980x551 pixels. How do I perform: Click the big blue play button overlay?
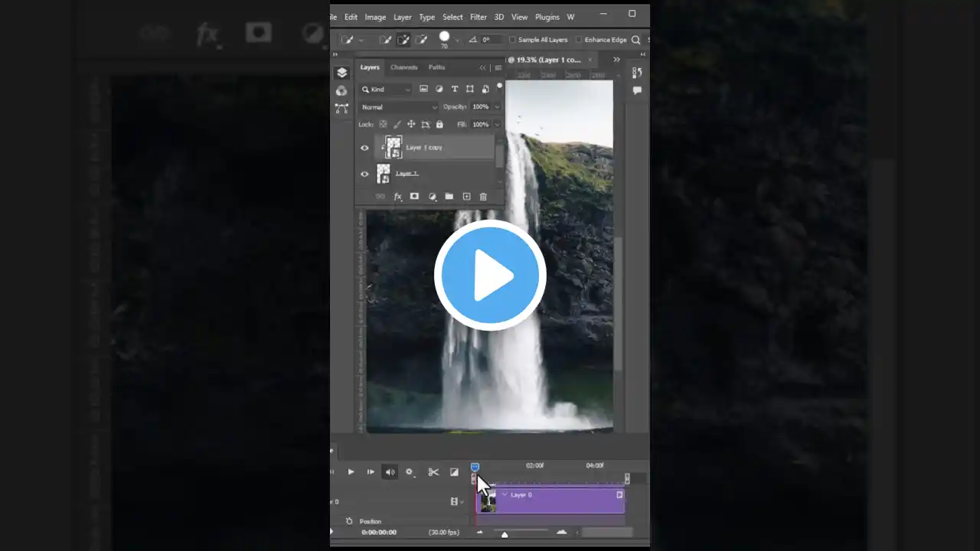click(490, 275)
